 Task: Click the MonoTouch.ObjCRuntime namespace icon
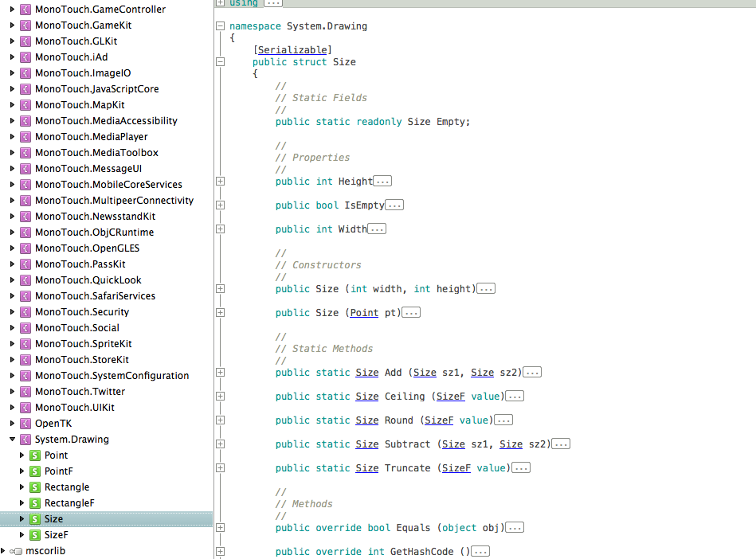pos(25,232)
